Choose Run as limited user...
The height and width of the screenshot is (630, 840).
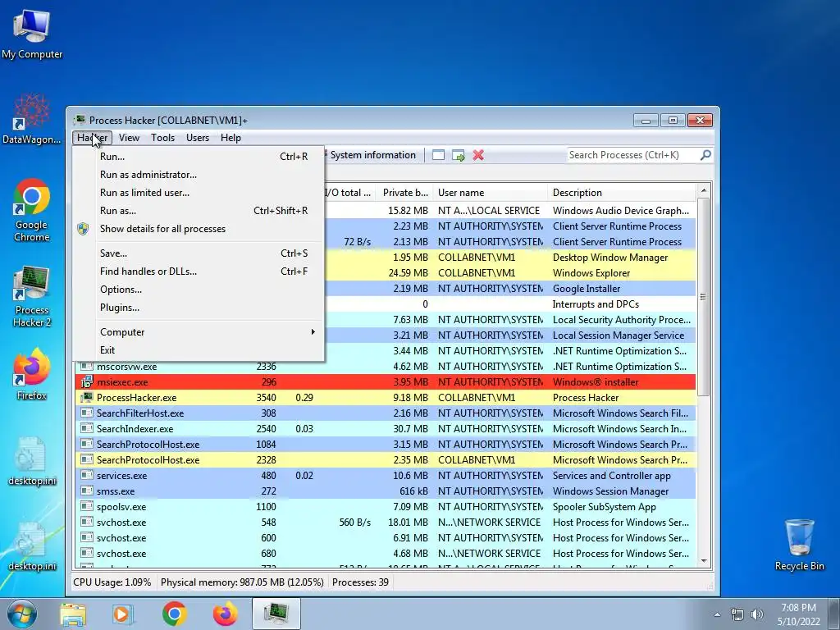pos(199,193)
